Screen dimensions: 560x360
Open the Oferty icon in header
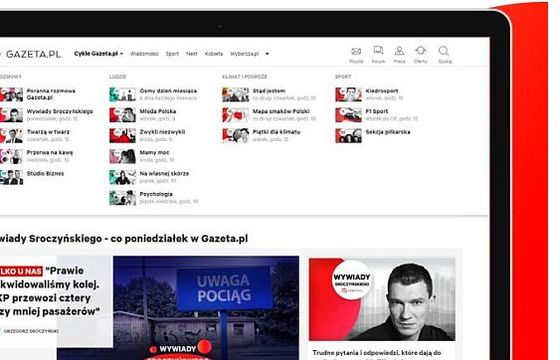click(x=421, y=51)
